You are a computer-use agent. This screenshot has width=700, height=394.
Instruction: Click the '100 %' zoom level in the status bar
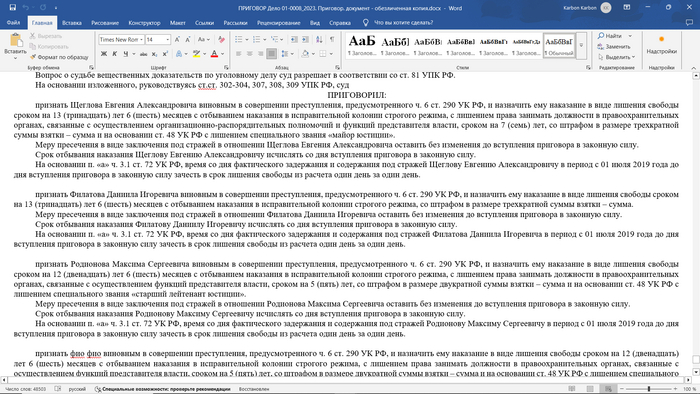point(690,389)
